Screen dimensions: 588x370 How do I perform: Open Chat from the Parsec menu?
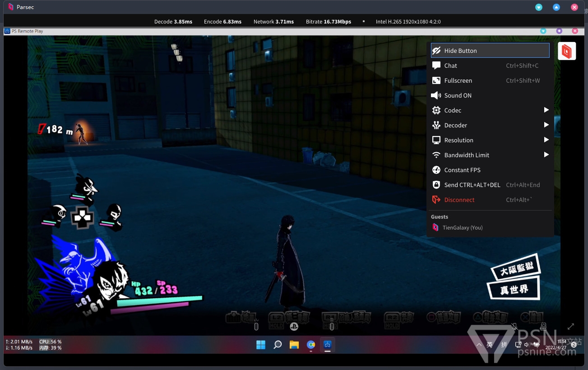click(x=490, y=66)
